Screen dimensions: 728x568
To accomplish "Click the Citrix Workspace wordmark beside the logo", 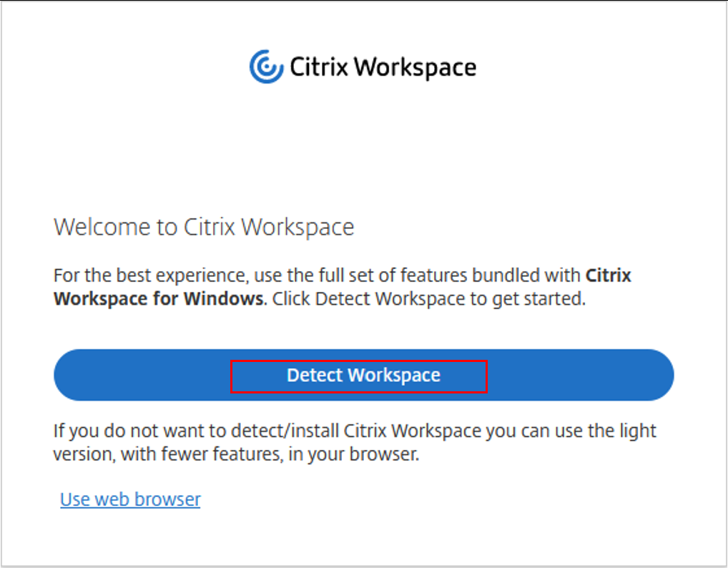I will pos(383,67).
